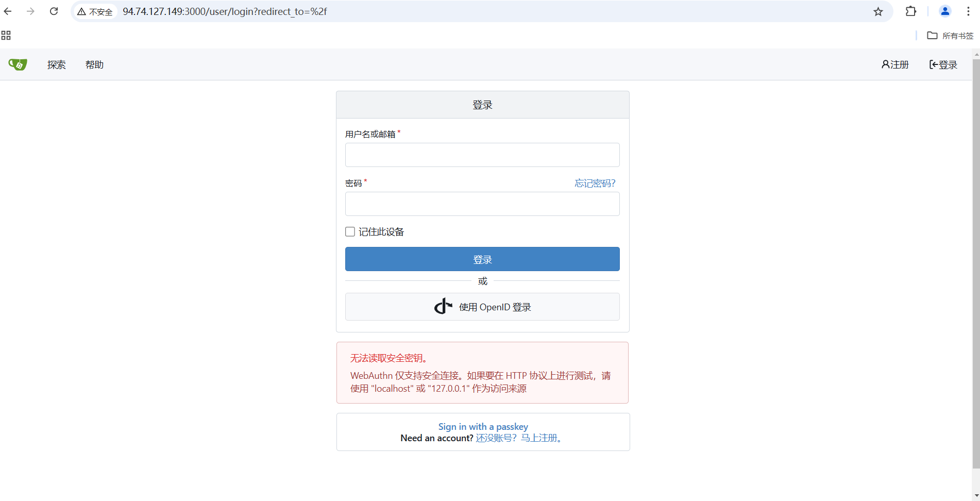Click the Sign in with a passkey link

tap(482, 426)
